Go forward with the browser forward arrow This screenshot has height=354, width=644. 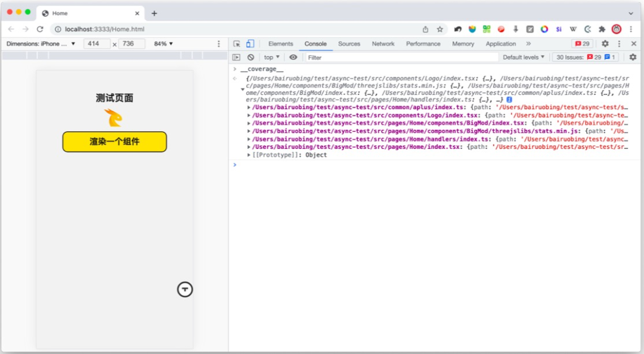click(x=26, y=29)
